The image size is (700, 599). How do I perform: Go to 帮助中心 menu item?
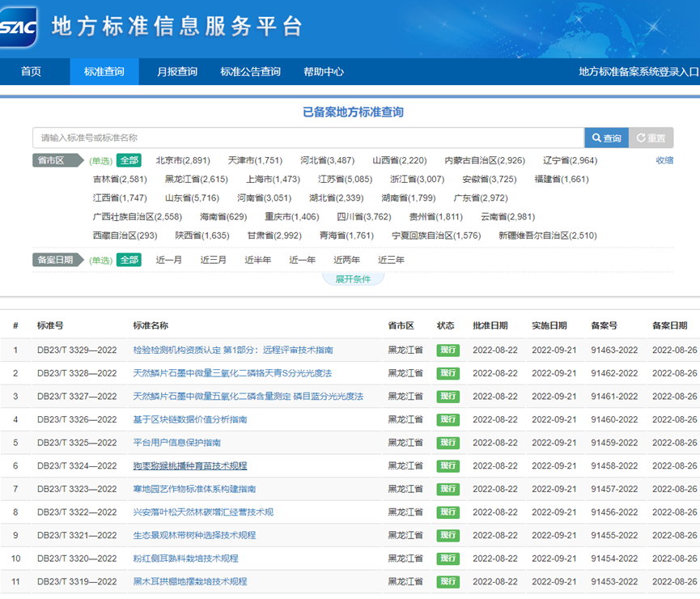(324, 71)
